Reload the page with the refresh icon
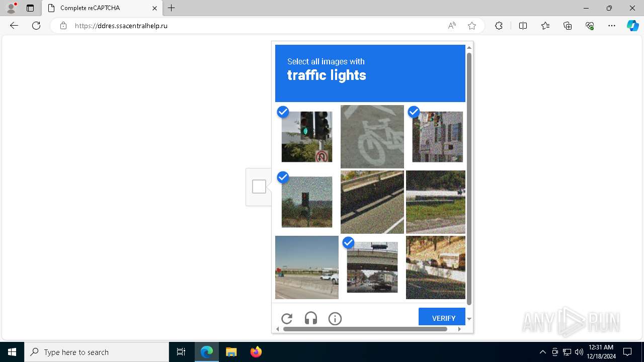644x362 pixels. click(36, 26)
